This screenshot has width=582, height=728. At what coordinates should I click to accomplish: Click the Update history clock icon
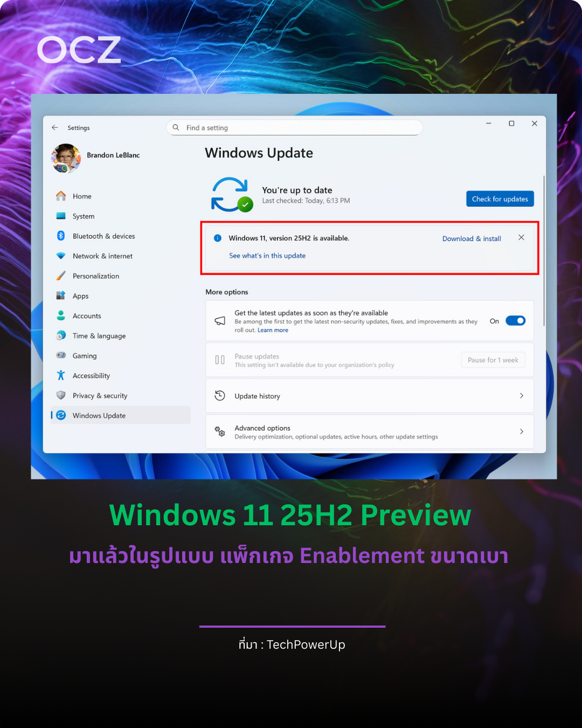pyautogui.click(x=220, y=396)
